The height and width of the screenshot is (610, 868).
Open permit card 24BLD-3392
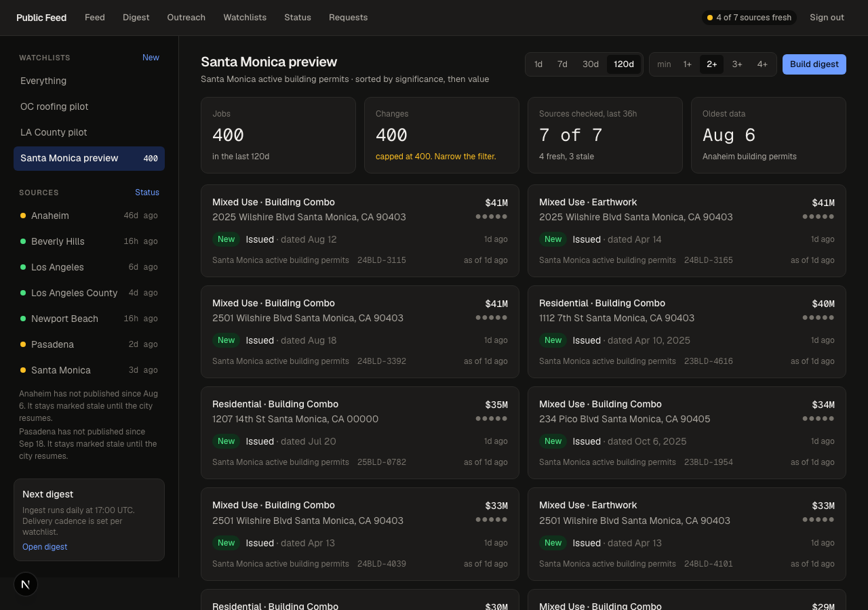[x=360, y=331]
